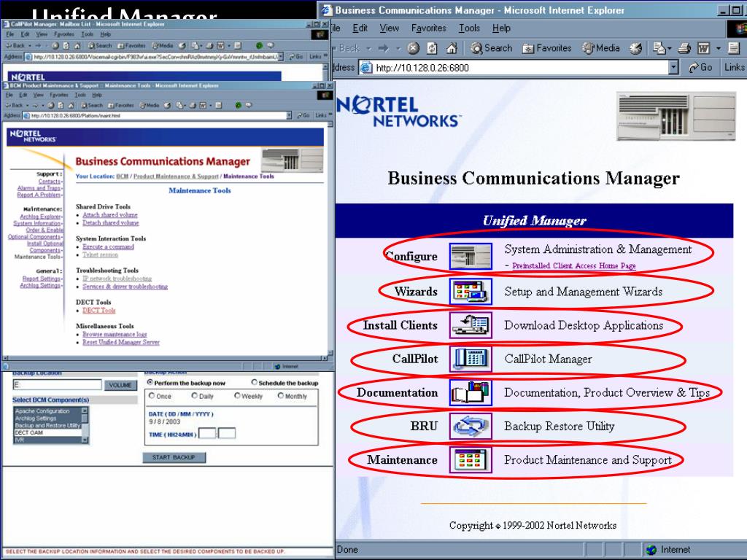The image size is (747, 560).
Task: Click the Edit with Word icon
Action: point(704,48)
